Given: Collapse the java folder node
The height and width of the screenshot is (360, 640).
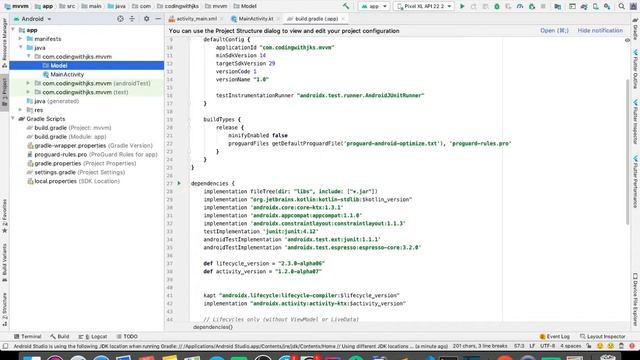Looking at the screenshot, I should pyautogui.click(x=21, y=48).
